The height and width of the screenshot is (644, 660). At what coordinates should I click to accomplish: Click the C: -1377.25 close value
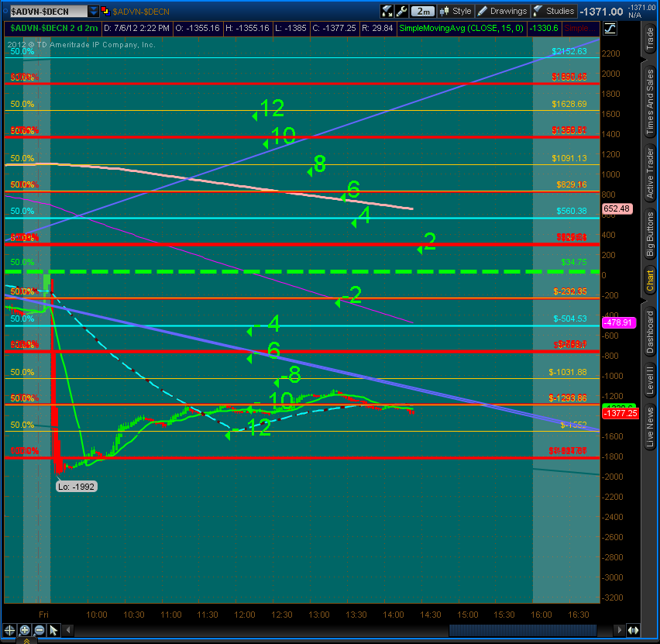click(334, 28)
